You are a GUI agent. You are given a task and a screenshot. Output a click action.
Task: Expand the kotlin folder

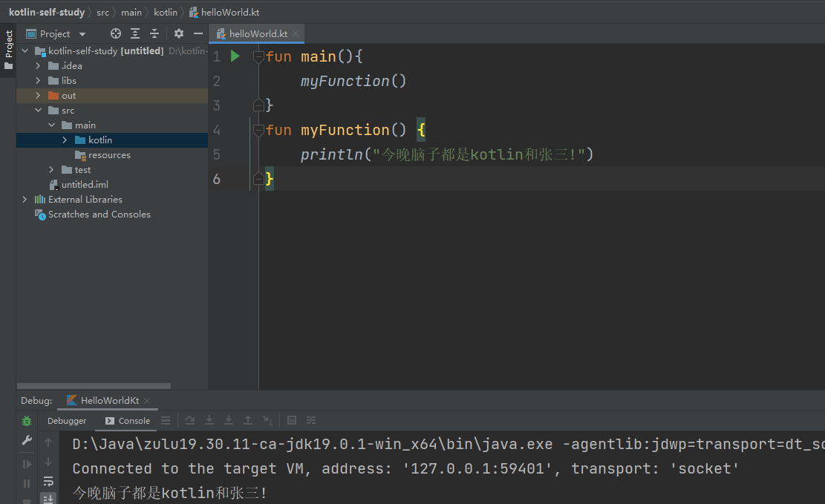(x=65, y=140)
